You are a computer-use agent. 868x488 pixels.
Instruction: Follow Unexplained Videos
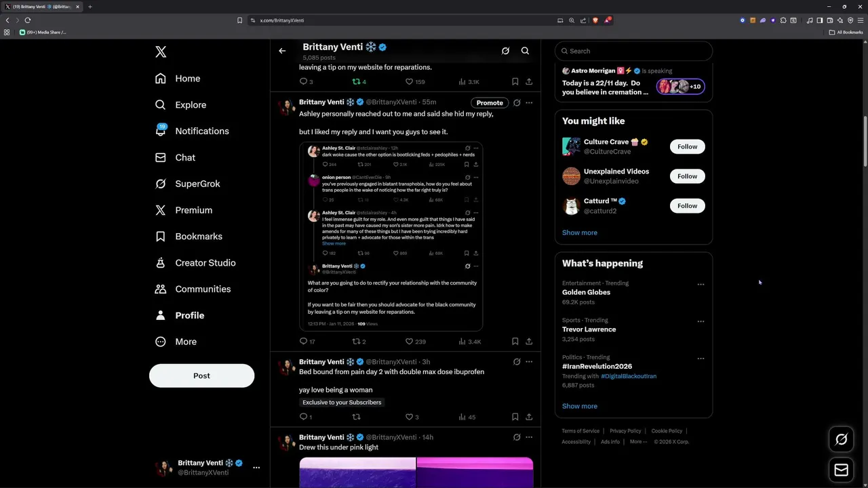[x=687, y=176]
